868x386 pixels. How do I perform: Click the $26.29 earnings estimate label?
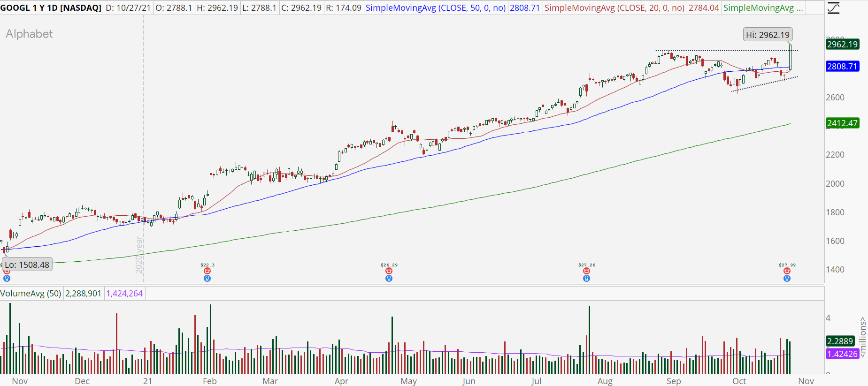389,265
